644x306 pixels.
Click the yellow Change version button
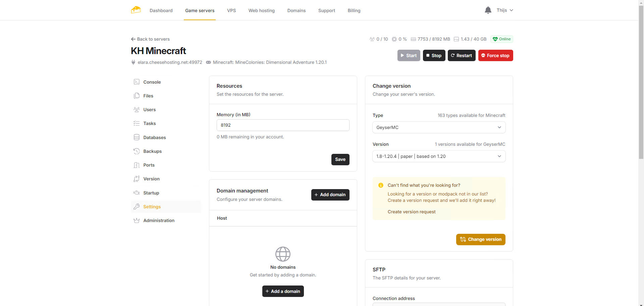(x=480, y=239)
